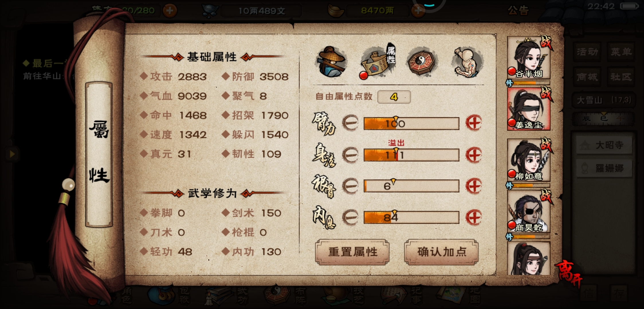The image size is (644, 309).
Task: Decrease 内息 with the minus button
Action: point(350,217)
